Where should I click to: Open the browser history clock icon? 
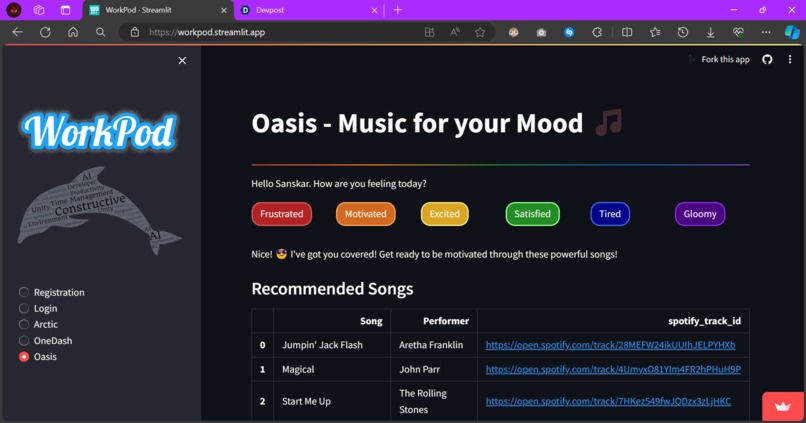(x=683, y=32)
